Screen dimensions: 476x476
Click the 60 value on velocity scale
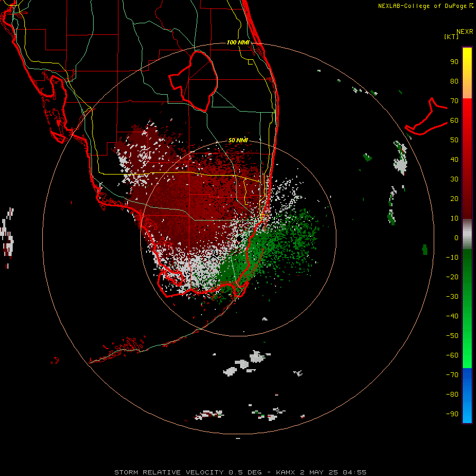[454, 120]
